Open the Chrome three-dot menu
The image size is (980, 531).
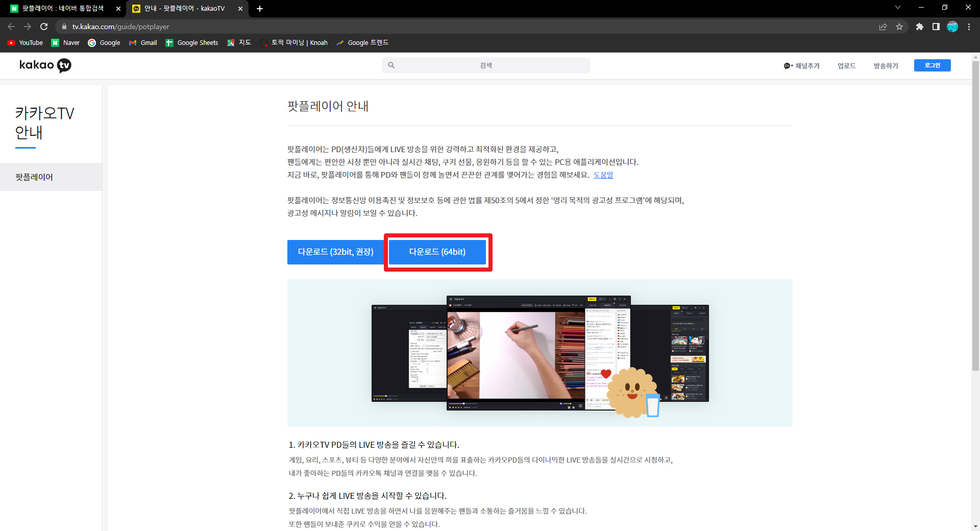969,27
